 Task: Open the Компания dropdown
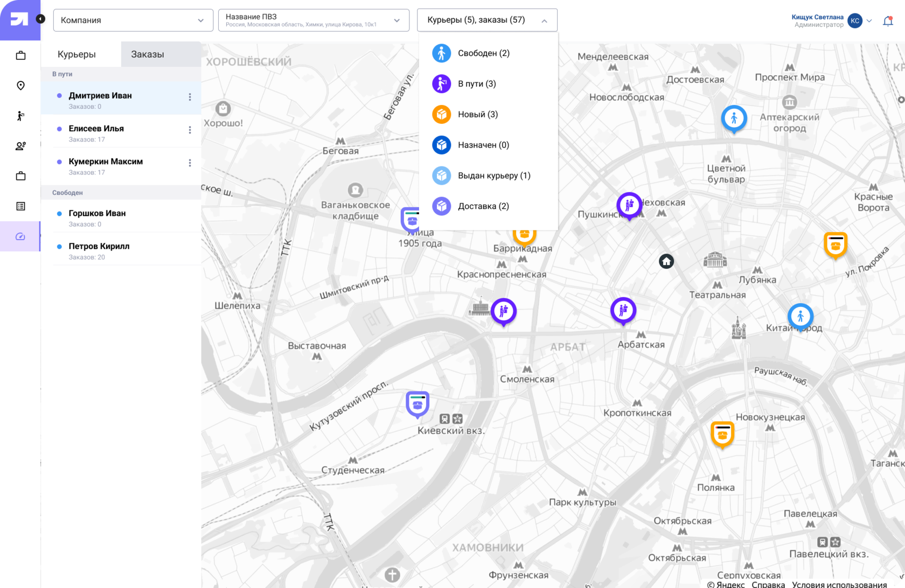133,20
